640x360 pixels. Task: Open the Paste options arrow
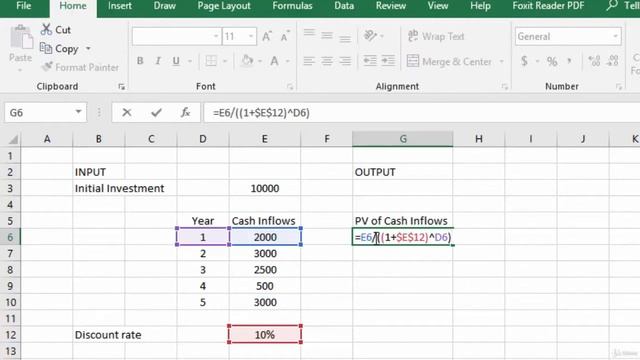coord(20,70)
